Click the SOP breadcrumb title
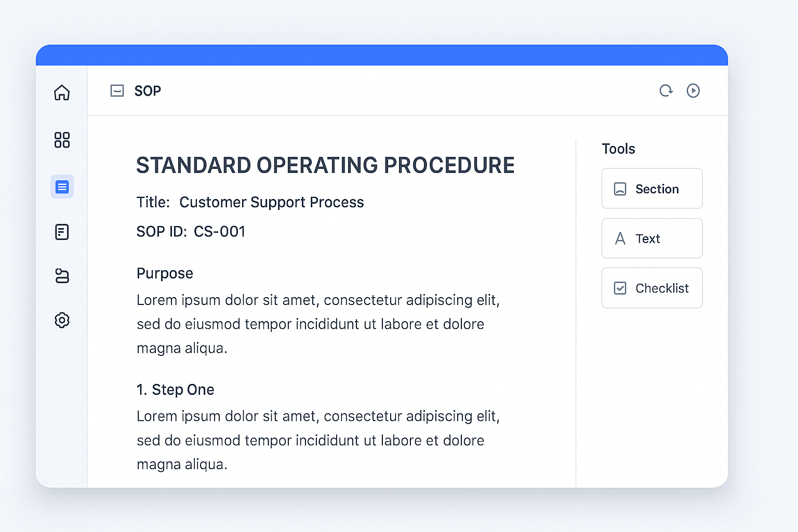The image size is (798, 532). (148, 91)
